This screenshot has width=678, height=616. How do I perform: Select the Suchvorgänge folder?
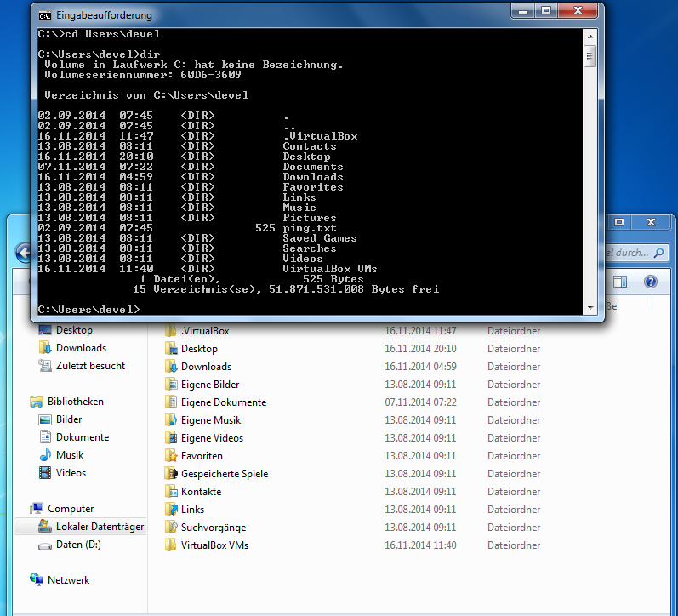click(213, 528)
